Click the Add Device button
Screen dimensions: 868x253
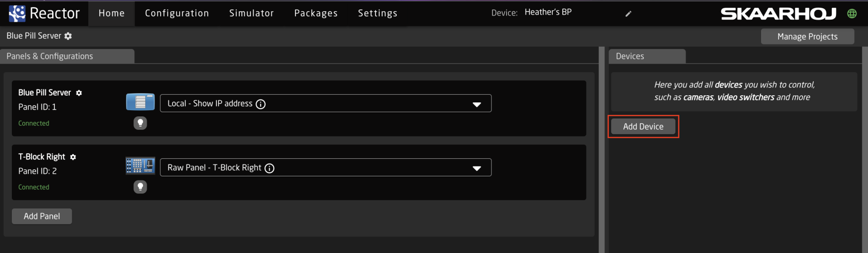point(643,127)
